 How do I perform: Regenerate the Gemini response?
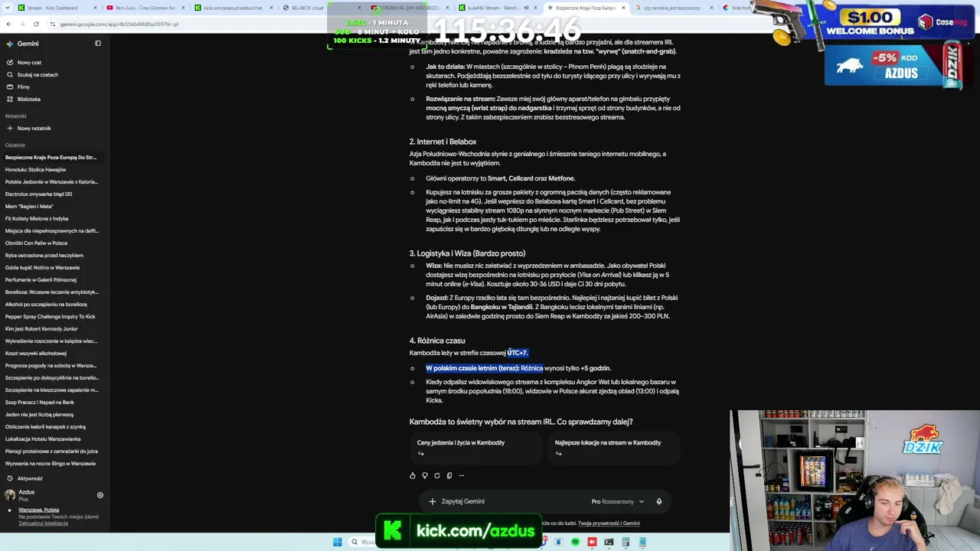[437, 476]
